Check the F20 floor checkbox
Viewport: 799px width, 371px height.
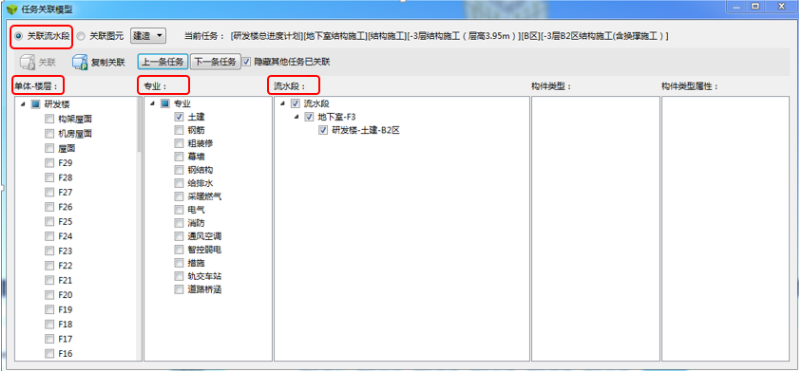pyautogui.click(x=49, y=295)
